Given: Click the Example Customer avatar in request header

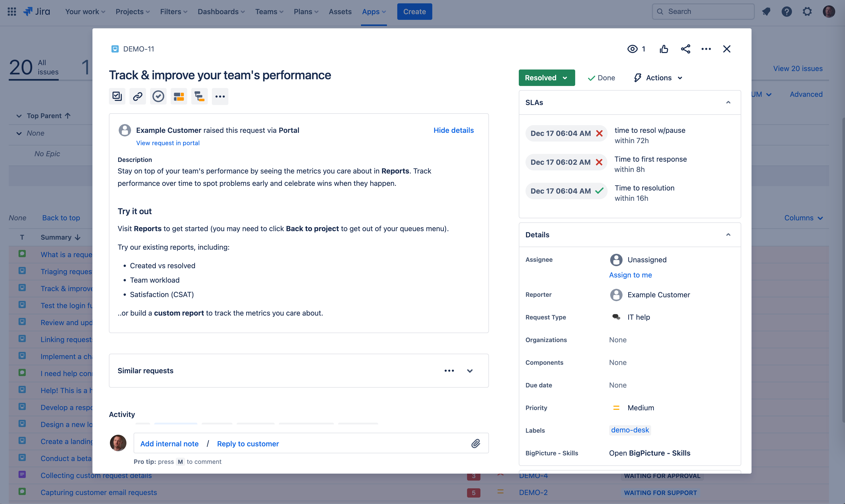Looking at the screenshot, I should (125, 130).
